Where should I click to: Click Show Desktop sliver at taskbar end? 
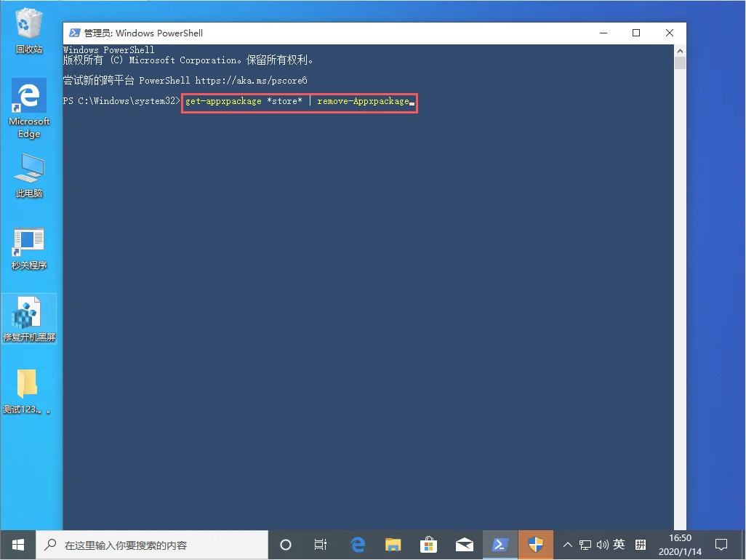(744, 545)
